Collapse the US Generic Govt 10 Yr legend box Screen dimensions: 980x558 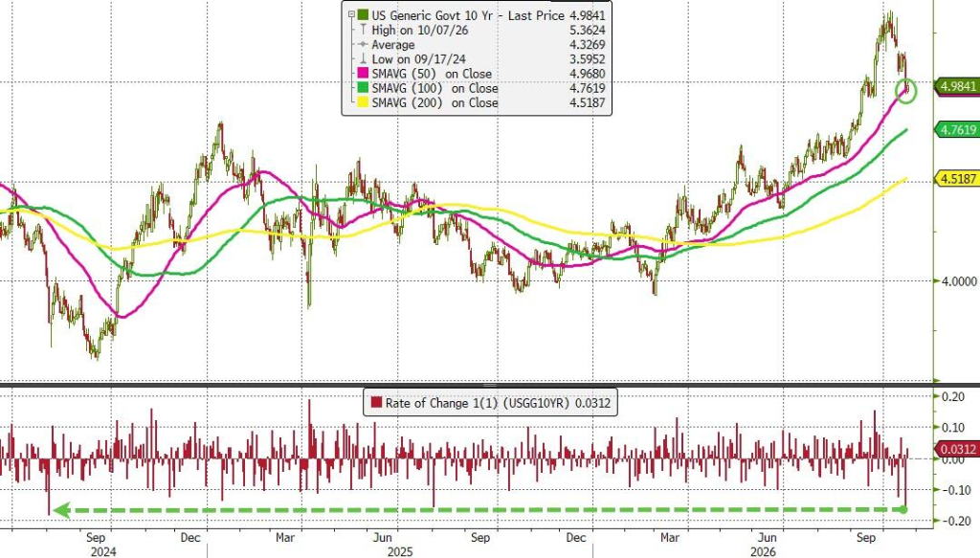pos(351,15)
